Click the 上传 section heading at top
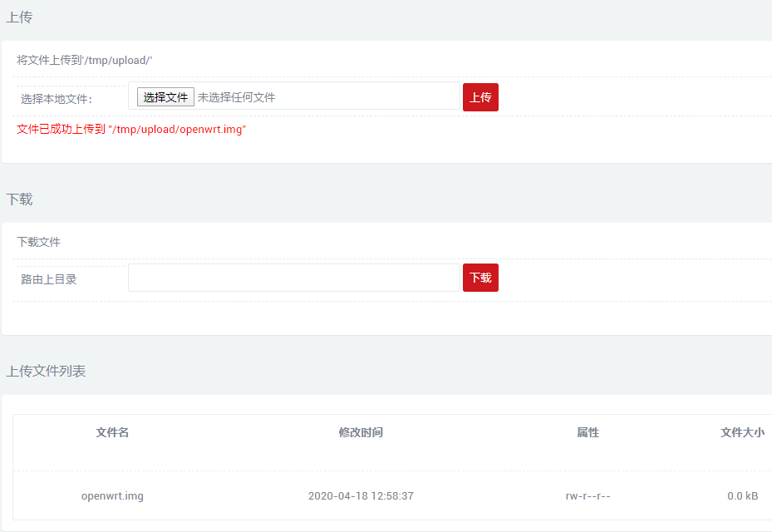The image size is (772, 532). pos(19,17)
